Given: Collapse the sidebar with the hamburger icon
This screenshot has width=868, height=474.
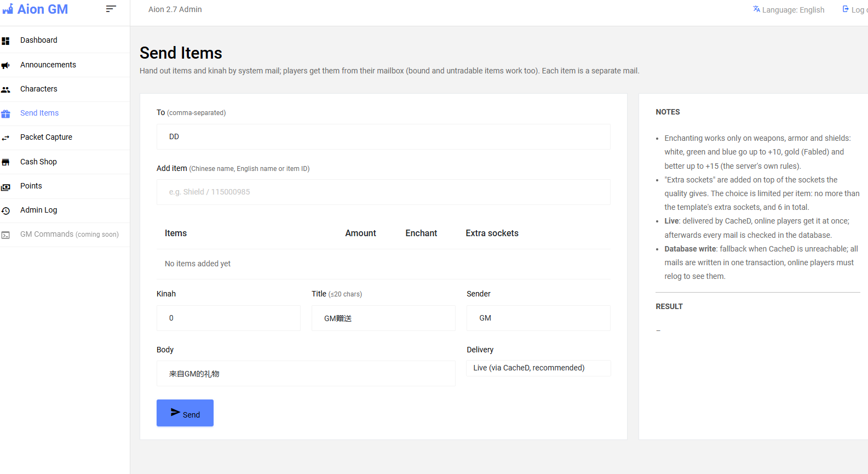Looking at the screenshot, I should point(111,8).
